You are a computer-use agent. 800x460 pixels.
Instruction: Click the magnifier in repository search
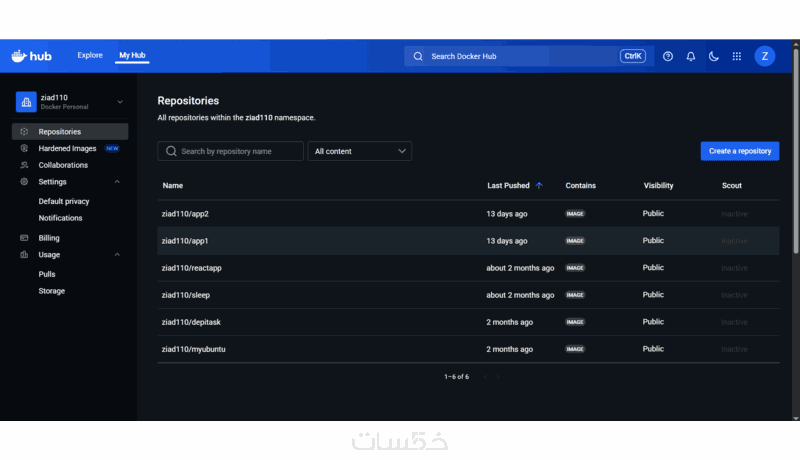coord(171,151)
